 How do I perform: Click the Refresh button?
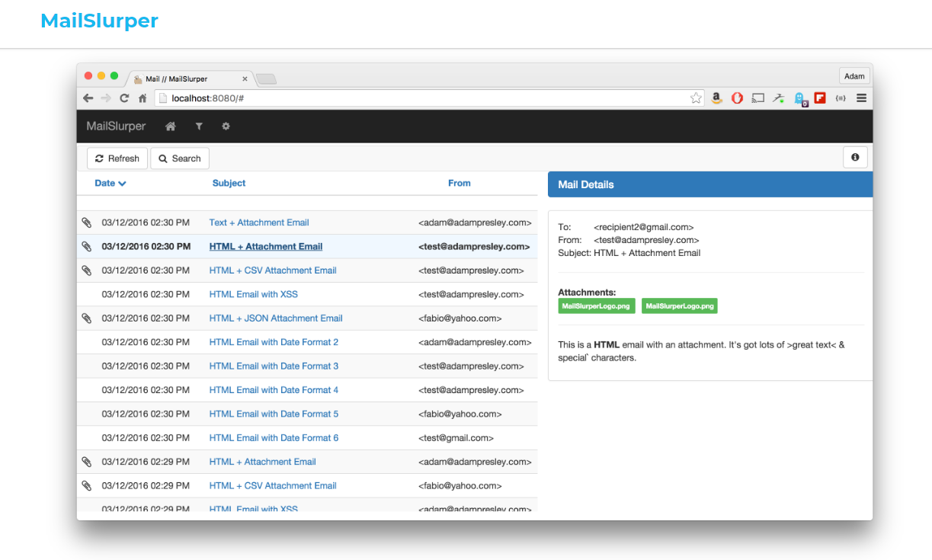tap(117, 158)
